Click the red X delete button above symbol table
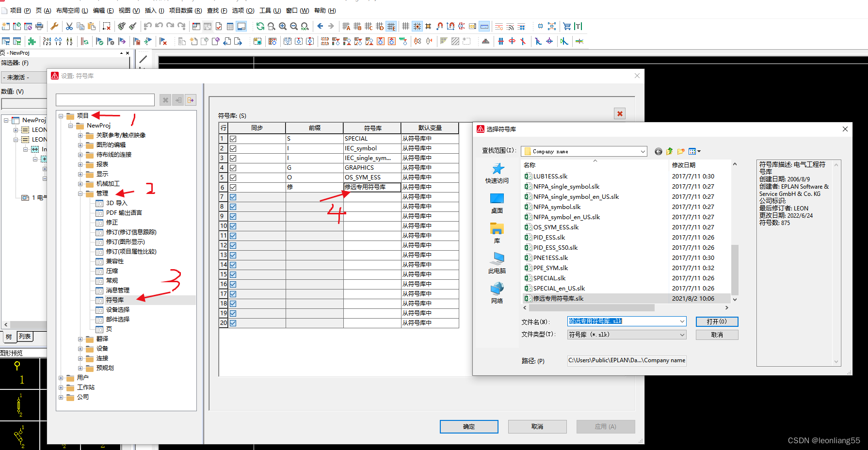 (619, 113)
